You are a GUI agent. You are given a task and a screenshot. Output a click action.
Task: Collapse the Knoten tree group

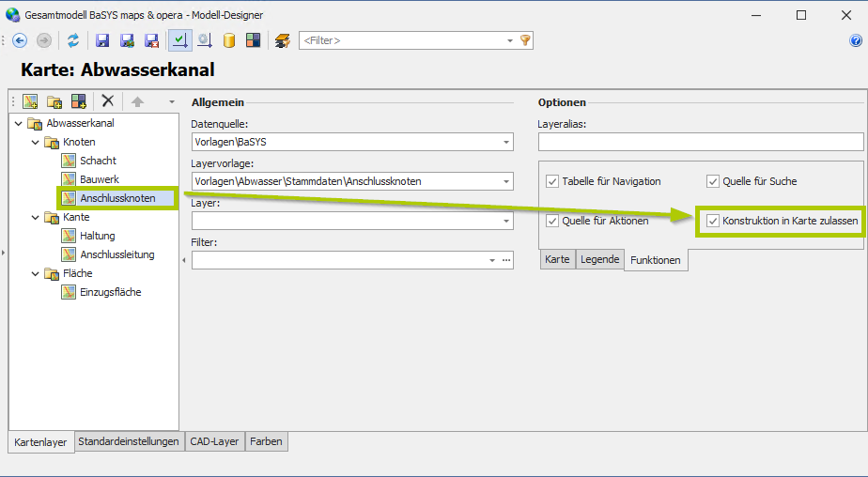tap(35, 142)
